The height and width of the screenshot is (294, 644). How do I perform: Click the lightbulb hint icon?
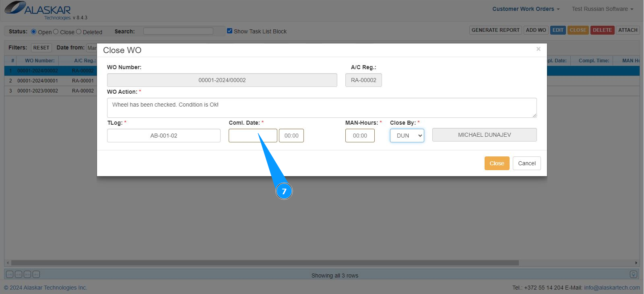[x=633, y=274]
